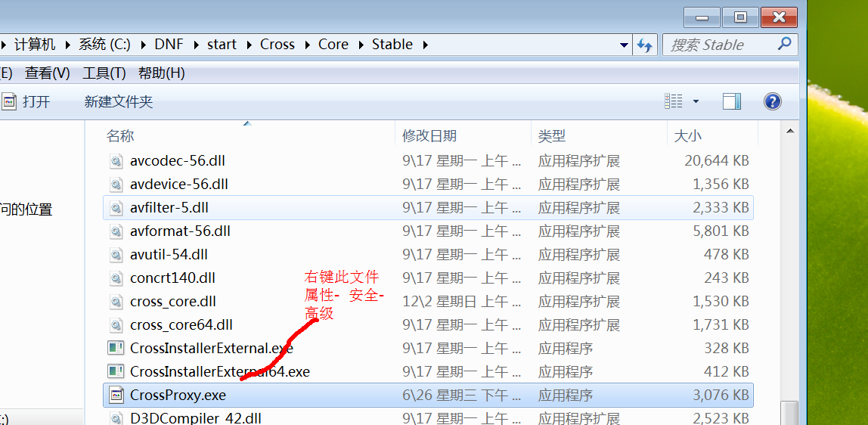This screenshot has height=425, width=868.
Task: Click the 6\26 星期三 date cell
Action: [x=462, y=395]
